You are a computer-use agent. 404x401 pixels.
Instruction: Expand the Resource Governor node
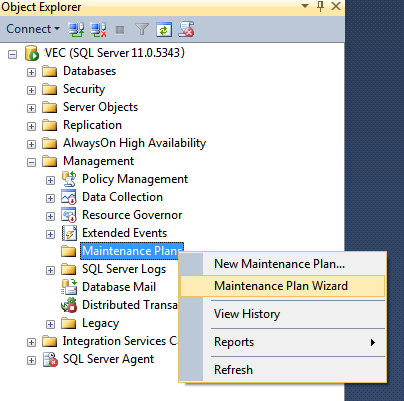(x=50, y=216)
